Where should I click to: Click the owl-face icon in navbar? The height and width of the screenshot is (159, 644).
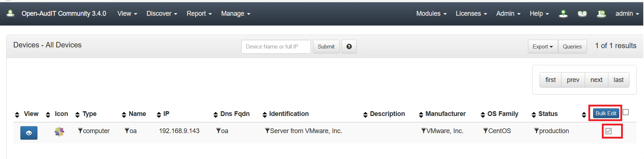click(x=582, y=14)
